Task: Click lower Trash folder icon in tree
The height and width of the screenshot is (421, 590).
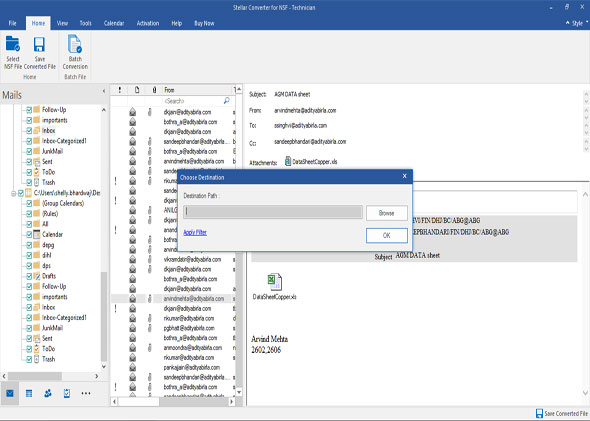Action: (x=36, y=359)
